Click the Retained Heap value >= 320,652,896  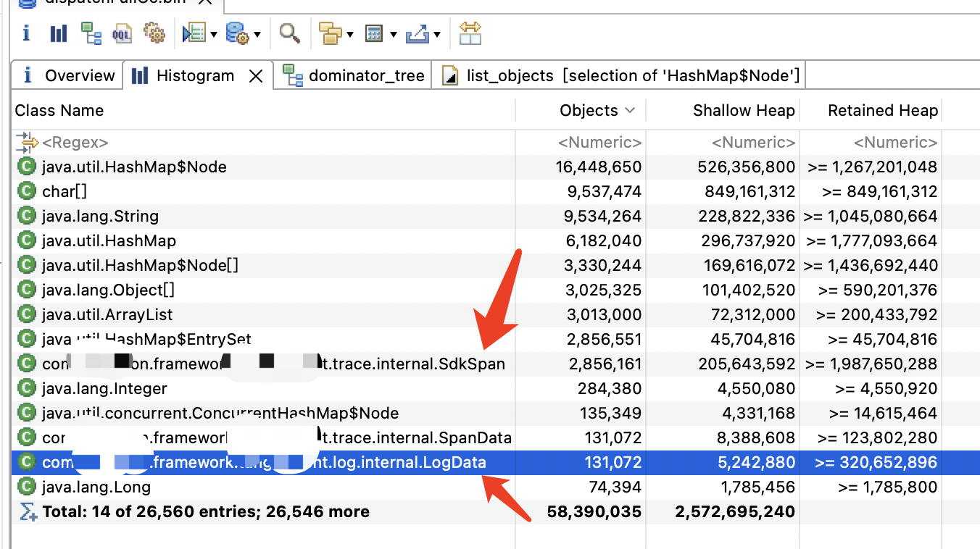[x=876, y=462]
